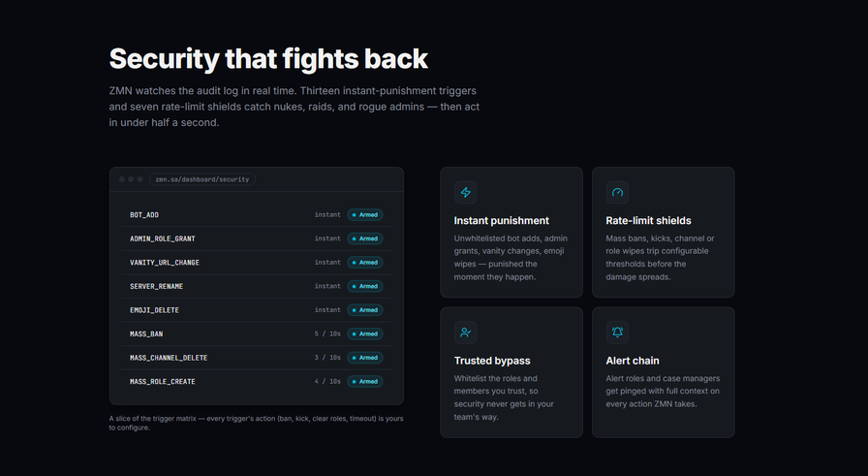Click the user-check Trusted bypass icon
The height and width of the screenshot is (476, 868).
(466, 333)
